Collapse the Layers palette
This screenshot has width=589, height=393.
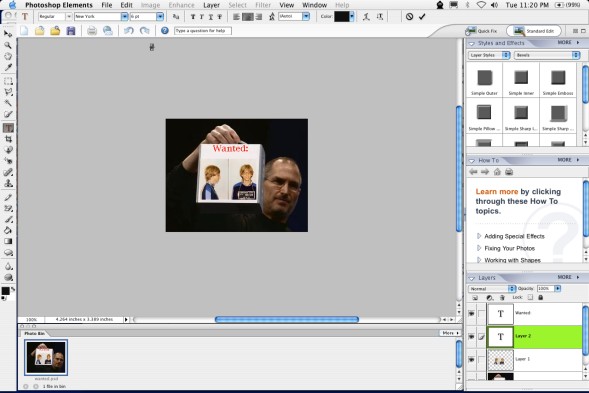pos(472,278)
